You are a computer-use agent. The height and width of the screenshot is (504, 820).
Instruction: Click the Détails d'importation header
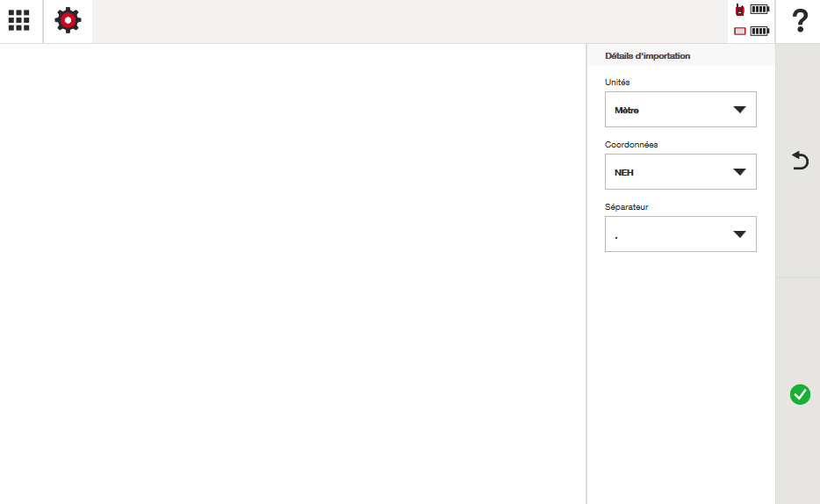coord(647,56)
